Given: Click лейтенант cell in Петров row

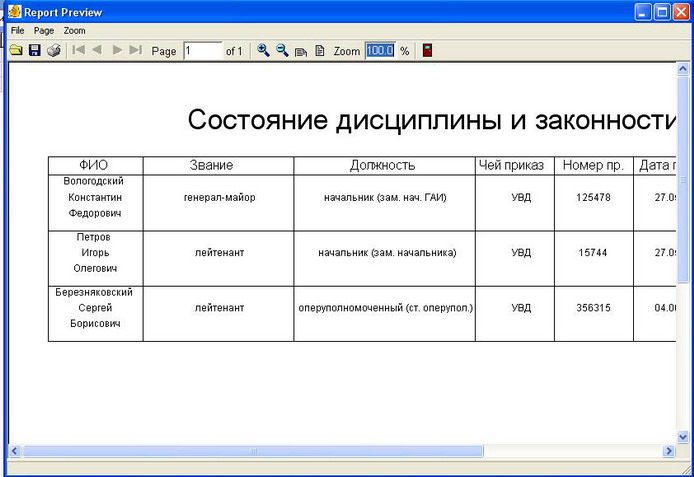Looking at the screenshot, I should coord(218,258).
